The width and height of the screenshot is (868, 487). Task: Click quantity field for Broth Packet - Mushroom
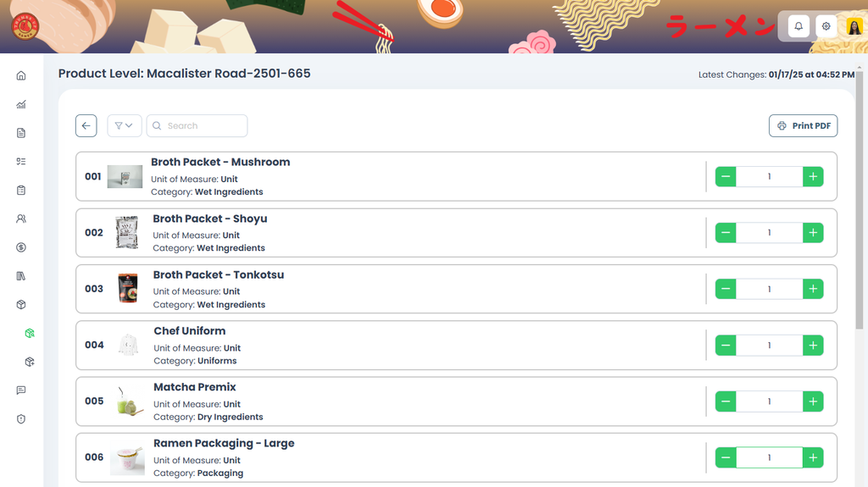[x=770, y=176]
